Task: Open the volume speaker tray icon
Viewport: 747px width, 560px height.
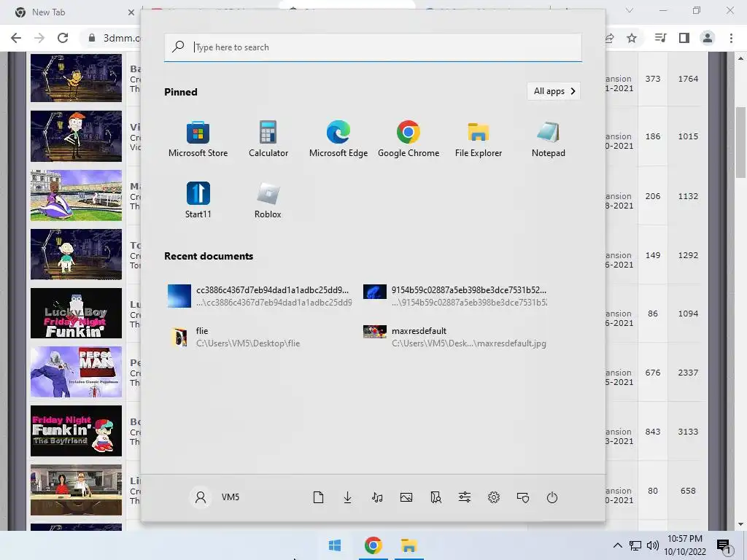Action: (x=653, y=545)
